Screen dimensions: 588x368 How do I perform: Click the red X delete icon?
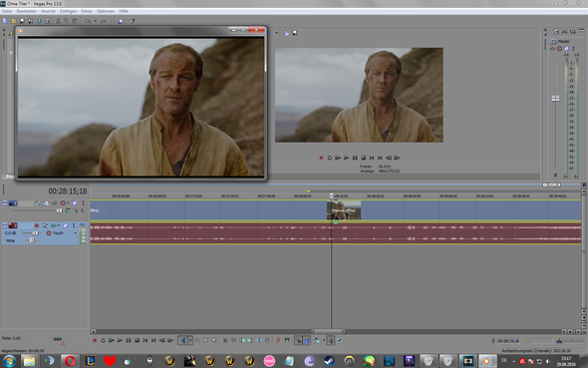225,341
